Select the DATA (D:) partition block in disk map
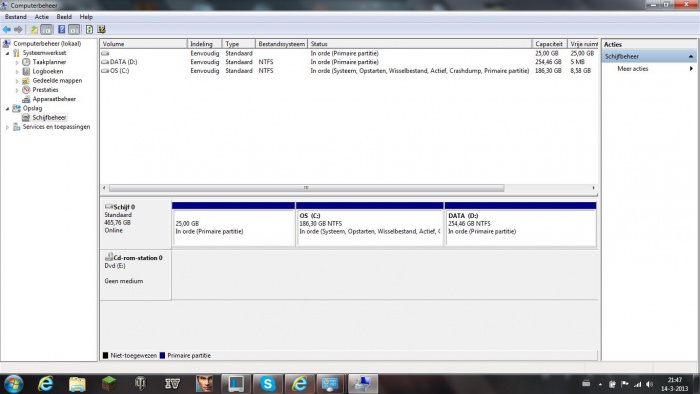700x394 pixels. click(x=521, y=224)
